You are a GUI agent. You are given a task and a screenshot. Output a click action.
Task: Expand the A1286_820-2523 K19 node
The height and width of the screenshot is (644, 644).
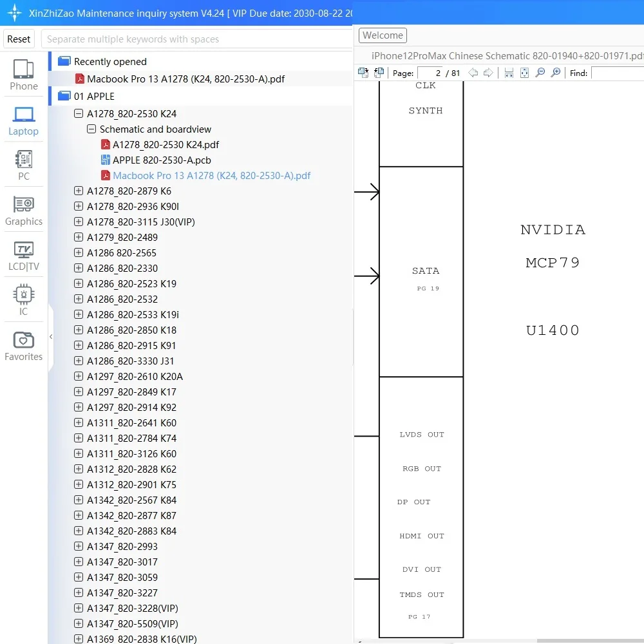pyautogui.click(x=79, y=283)
